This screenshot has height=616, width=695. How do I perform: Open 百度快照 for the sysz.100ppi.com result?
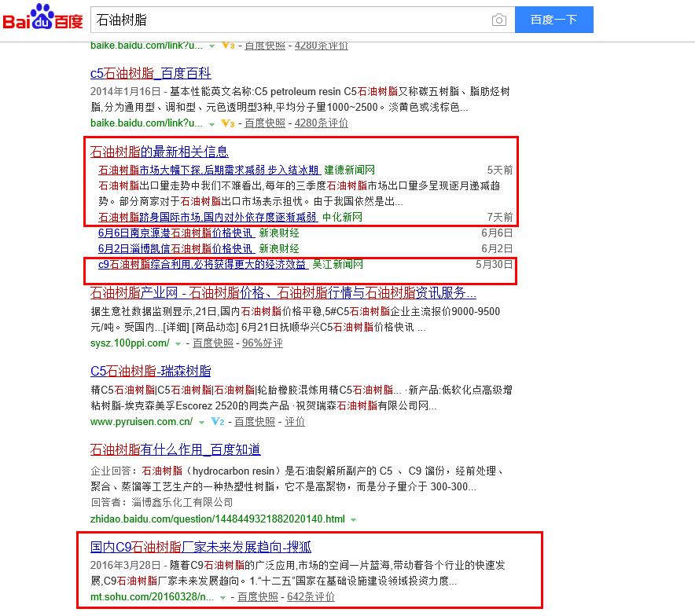pos(213,343)
